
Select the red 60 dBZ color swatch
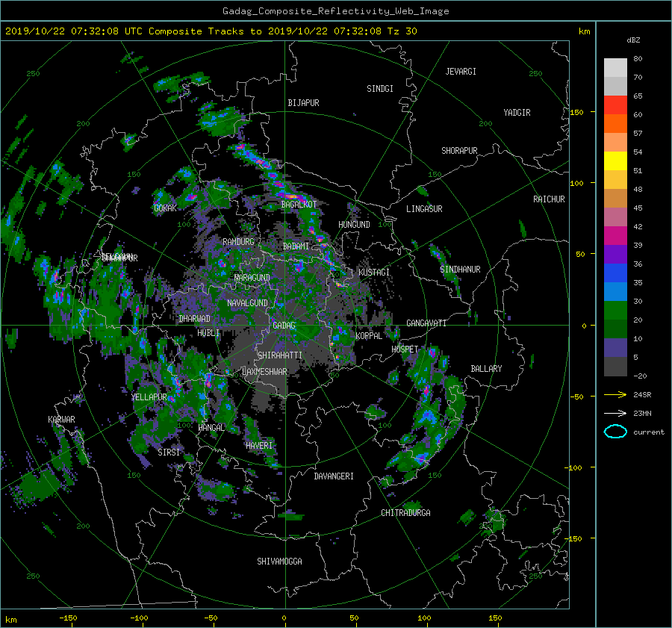(615, 105)
